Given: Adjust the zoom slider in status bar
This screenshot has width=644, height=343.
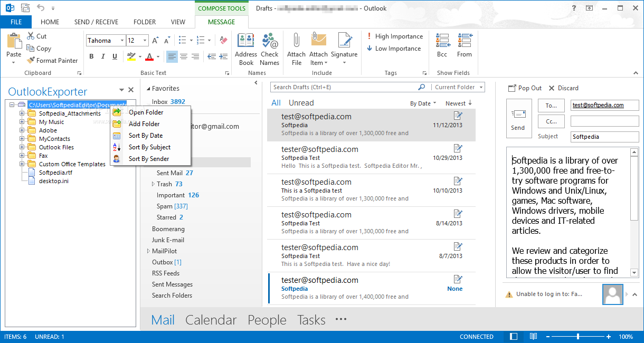Looking at the screenshot, I should click(579, 337).
